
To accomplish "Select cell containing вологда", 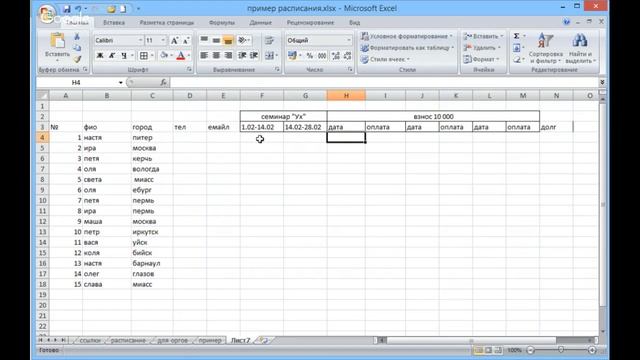I will click(152, 169).
